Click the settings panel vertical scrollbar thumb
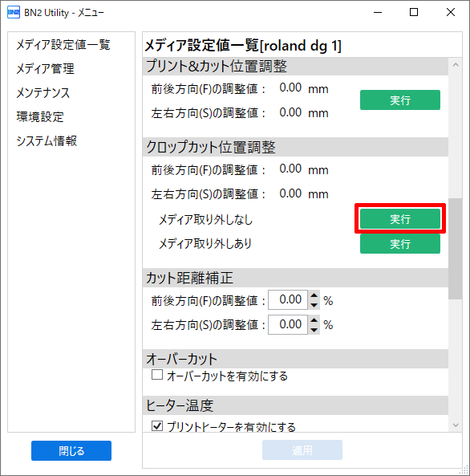Viewport: 470px width, 476px height. click(x=456, y=249)
